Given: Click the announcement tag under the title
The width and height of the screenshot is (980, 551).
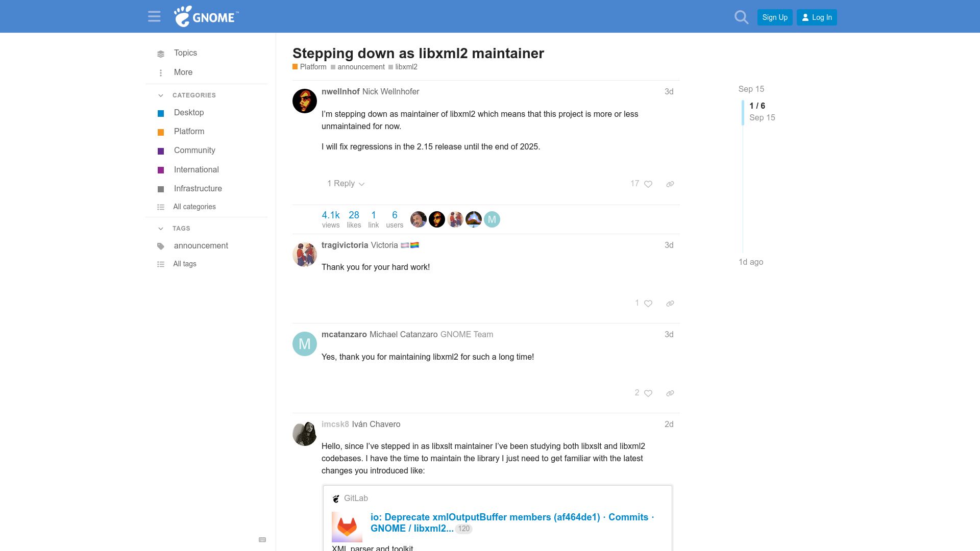Looking at the screenshot, I should coord(358,67).
